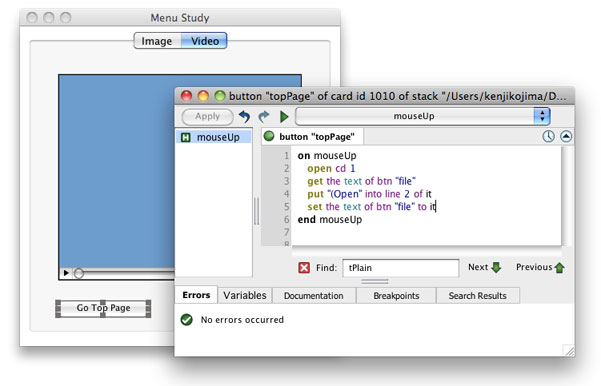Screen dimensions: 601x386
Task: Select Image tab in Menu Study window
Action: 157,41
